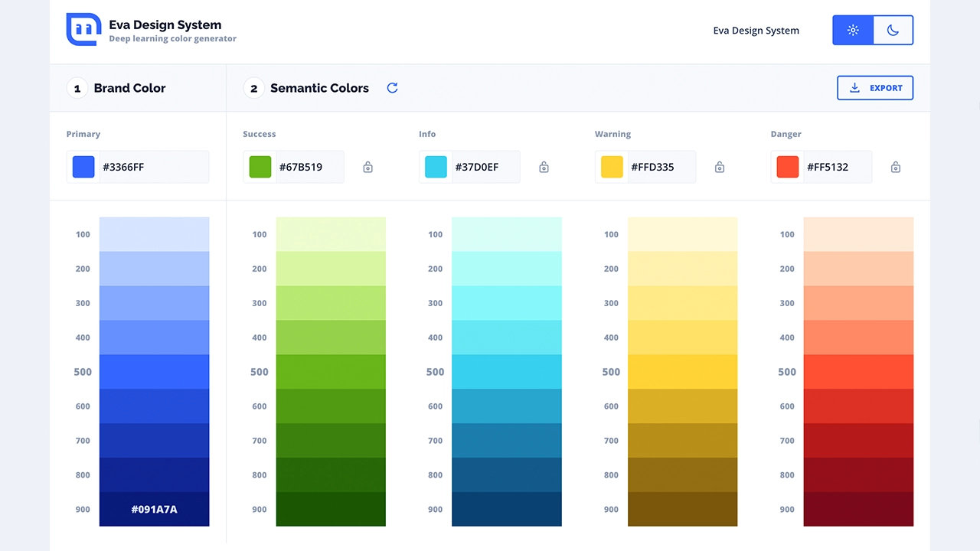Click the Eva Design System logo icon
Image resolution: width=980 pixels, height=551 pixels.
83,30
